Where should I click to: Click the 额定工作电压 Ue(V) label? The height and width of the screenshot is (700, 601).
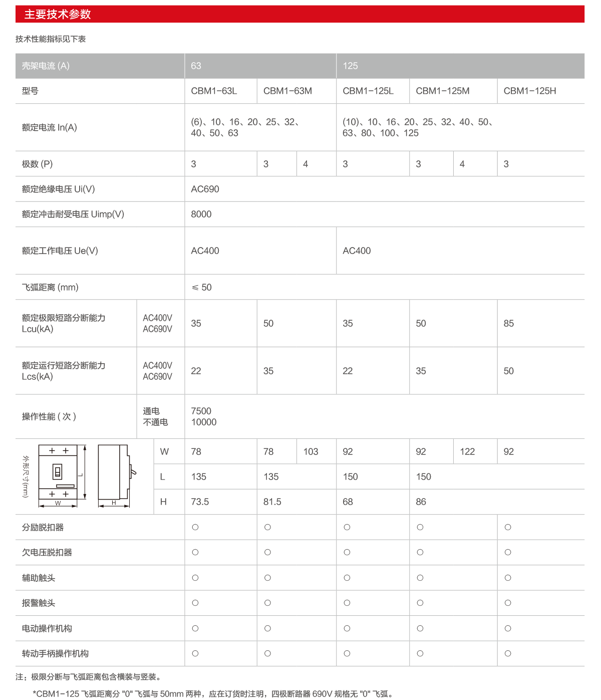click(x=60, y=251)
